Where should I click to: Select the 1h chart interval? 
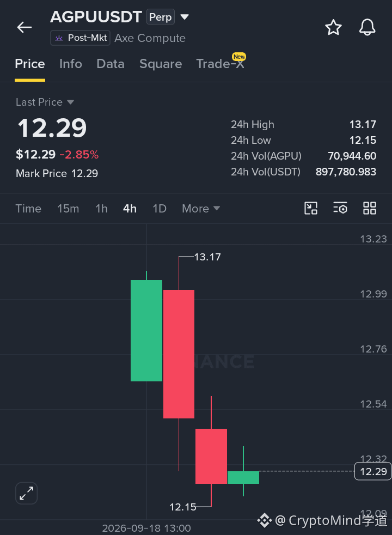[x=102, y=209]
